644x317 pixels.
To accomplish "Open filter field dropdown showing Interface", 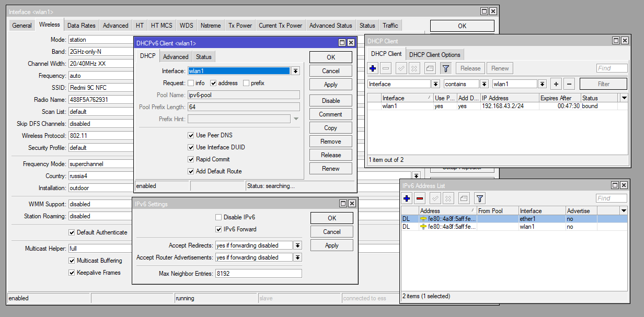I will point(435,84).
